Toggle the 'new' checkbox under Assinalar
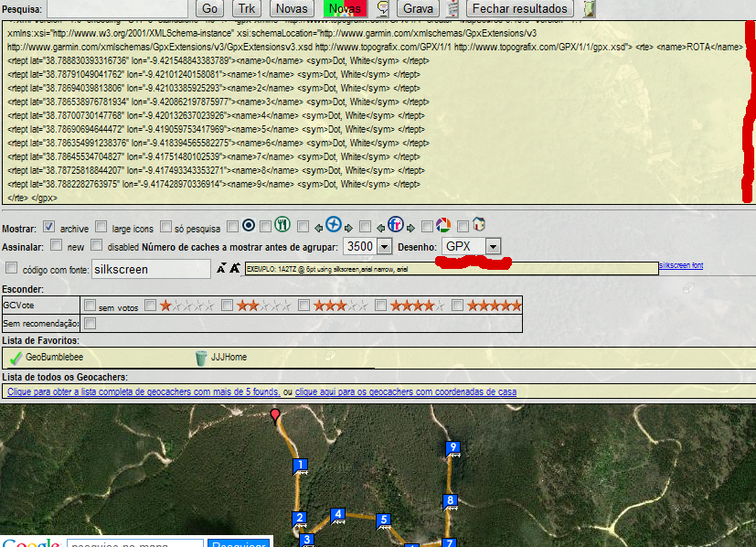 pos(56,245)
